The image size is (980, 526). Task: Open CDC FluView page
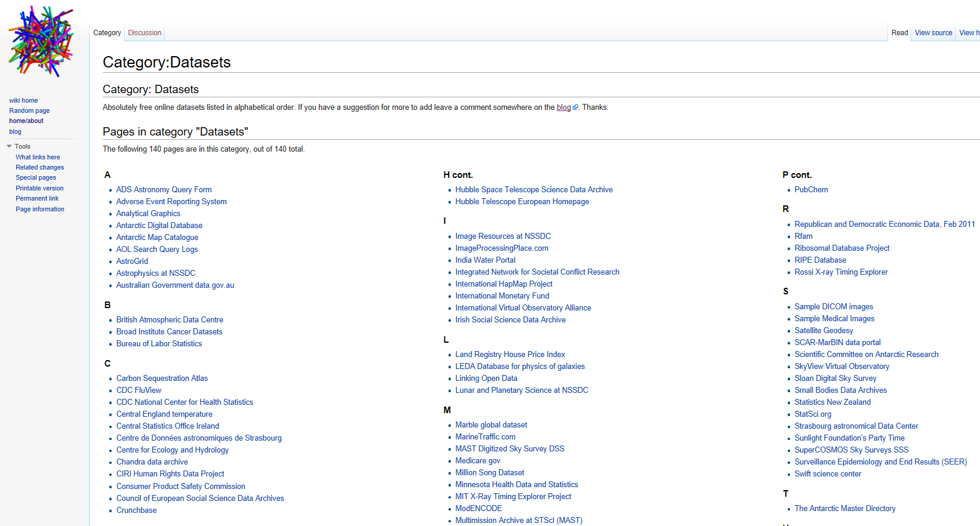pos(139,390)
